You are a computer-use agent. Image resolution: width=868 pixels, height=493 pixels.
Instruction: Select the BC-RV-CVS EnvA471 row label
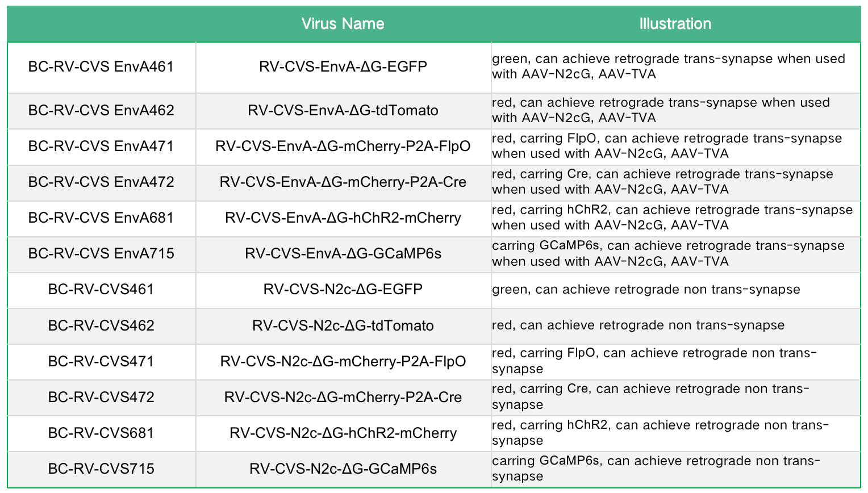[x=101, y=147]
